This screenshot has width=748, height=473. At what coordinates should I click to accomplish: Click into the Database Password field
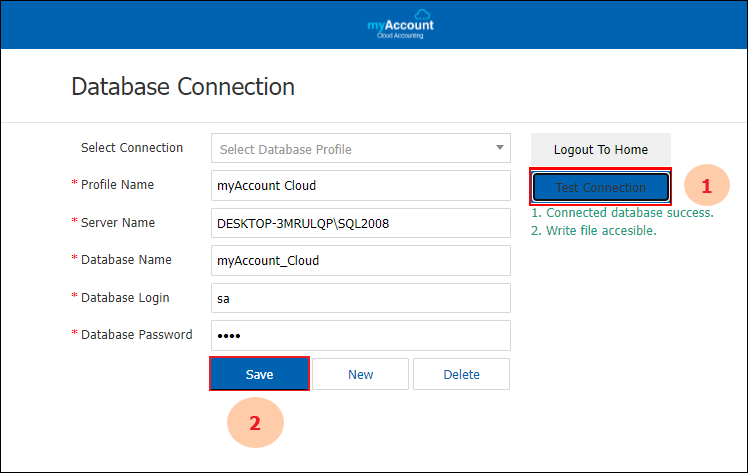(361, 335)
